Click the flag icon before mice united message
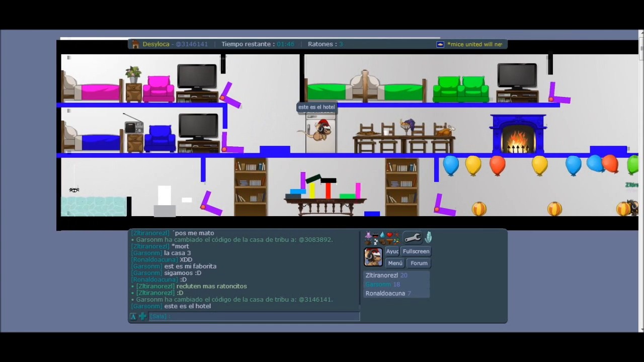The image size is (644, 362). coord(440,44)
